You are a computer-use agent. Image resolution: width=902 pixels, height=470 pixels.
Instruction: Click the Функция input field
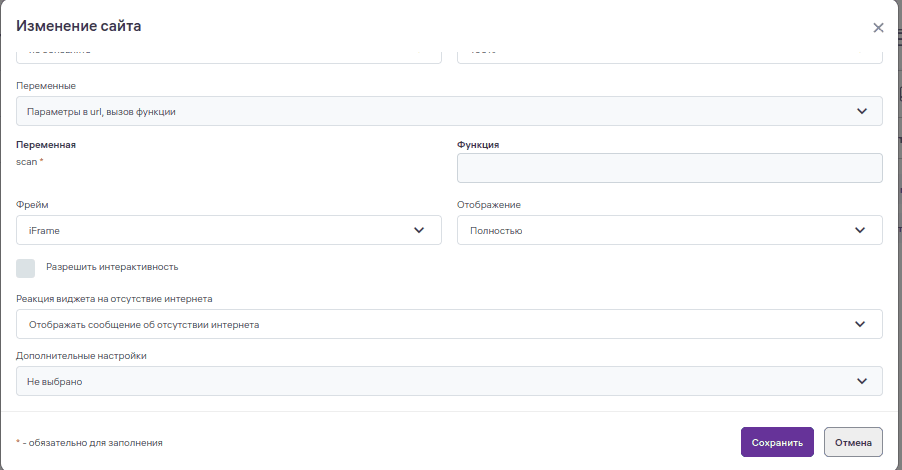click(x=669, y=168)
